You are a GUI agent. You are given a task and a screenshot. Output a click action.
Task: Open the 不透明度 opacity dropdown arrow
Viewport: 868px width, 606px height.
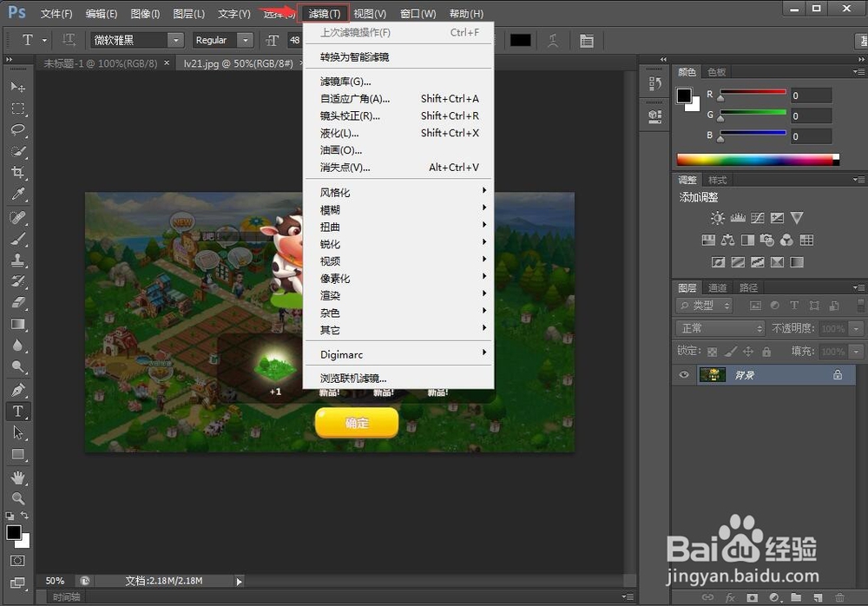[857, 328]
